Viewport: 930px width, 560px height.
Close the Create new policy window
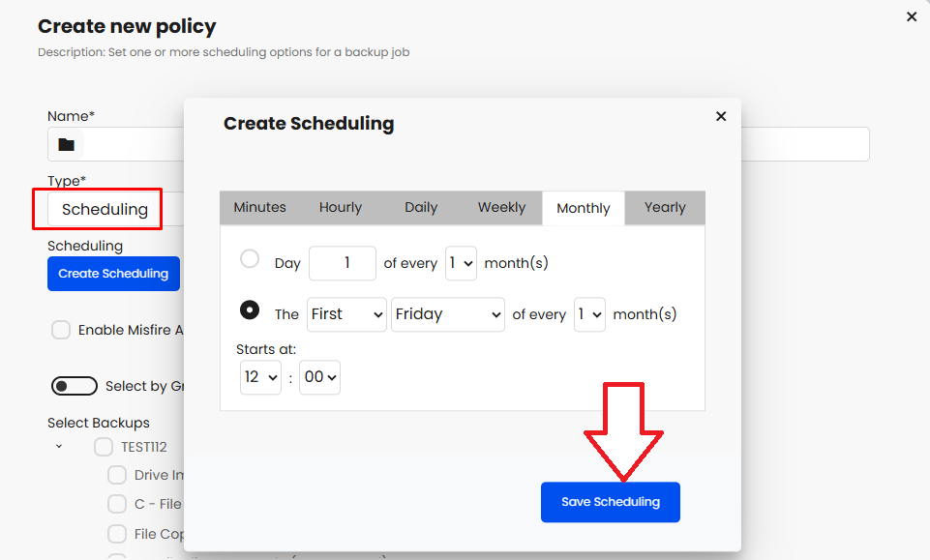tap(911, 16)
